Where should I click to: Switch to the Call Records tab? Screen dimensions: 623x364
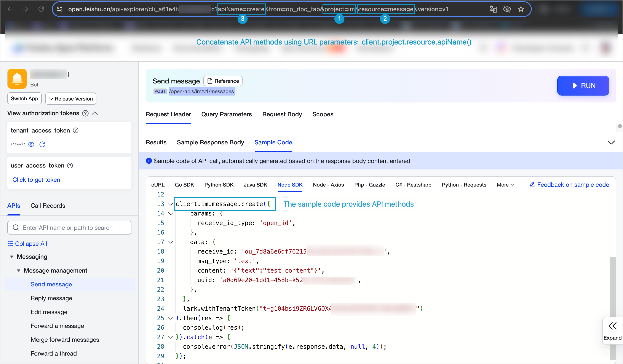click(48, 206)
